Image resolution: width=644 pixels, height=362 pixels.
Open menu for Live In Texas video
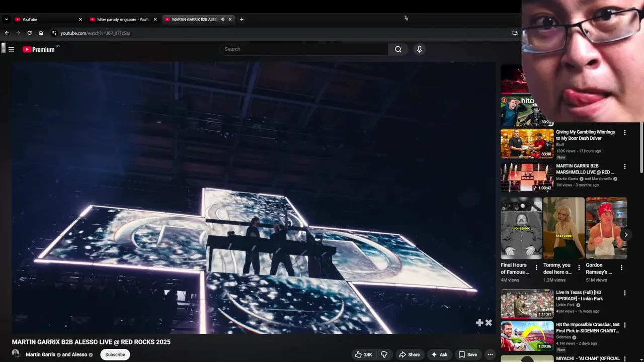(x=625, y=293)
